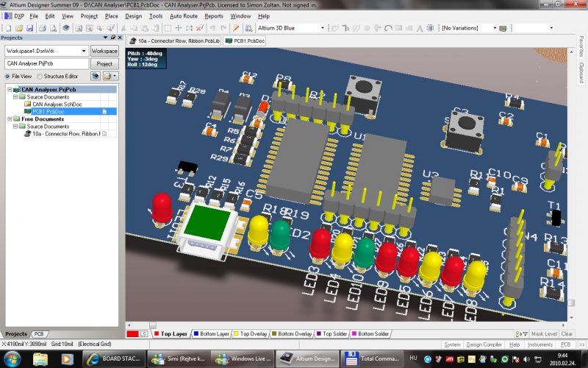Select the Top Overlay layer tab
Image resolution: width=588 pixels, height=368 pixels.
[x=250, y=334]
